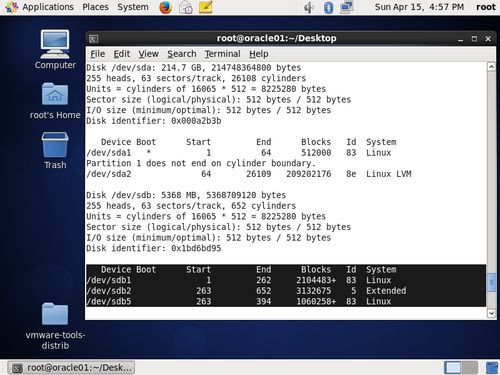
Task: Click the volume speaker tray icon
Action: click(x=309, y=7)
